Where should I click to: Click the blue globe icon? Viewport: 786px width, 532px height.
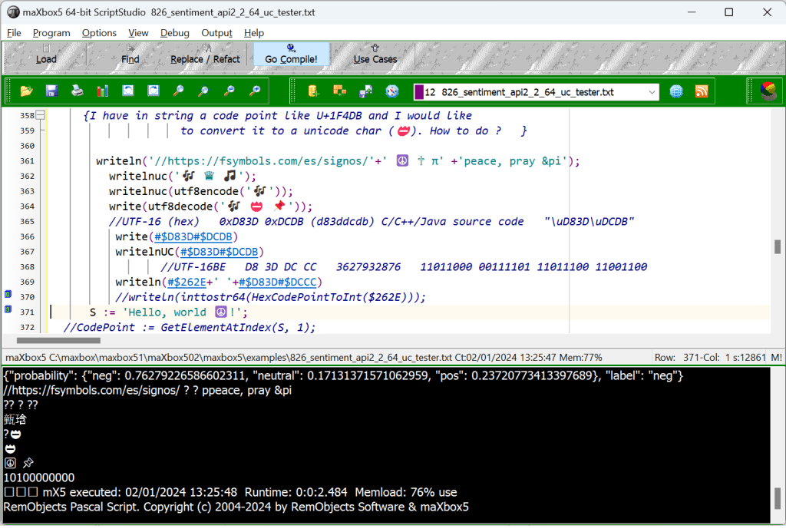pyautogui.click(x=676, y=91)
